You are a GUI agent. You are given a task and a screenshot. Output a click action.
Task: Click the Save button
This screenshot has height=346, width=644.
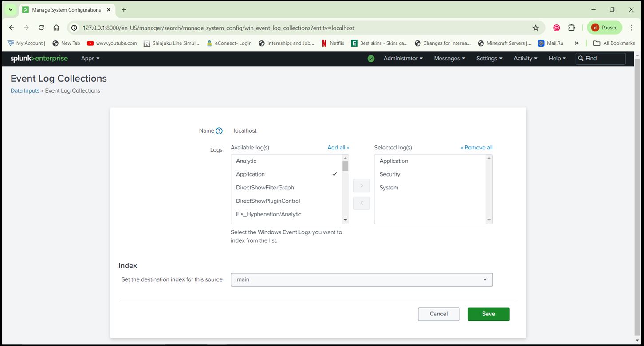488,314
